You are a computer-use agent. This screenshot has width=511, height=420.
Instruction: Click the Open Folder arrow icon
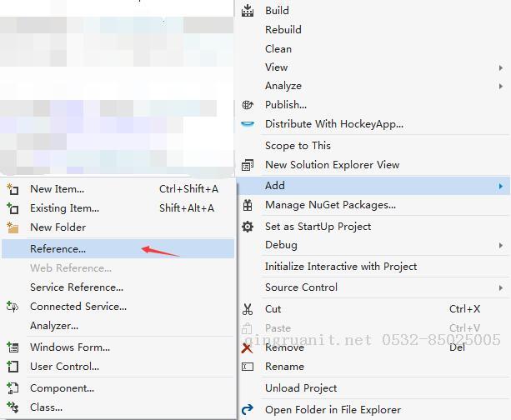tap(248, 409)
